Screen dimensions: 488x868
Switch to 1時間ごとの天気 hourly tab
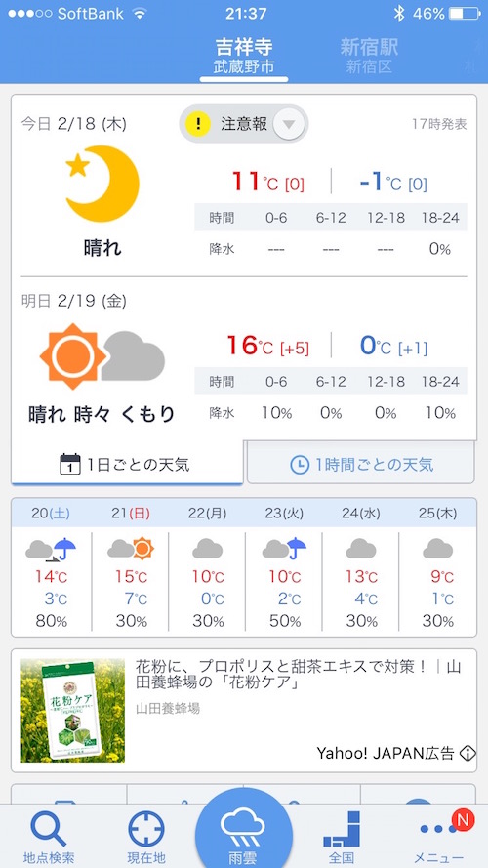[361, 464]
